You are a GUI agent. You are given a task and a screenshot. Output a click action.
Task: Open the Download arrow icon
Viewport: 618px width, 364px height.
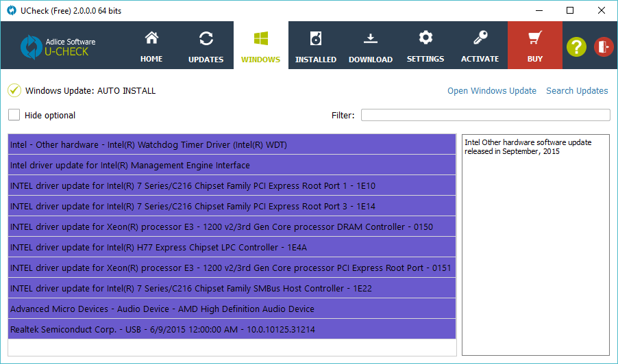370,38
